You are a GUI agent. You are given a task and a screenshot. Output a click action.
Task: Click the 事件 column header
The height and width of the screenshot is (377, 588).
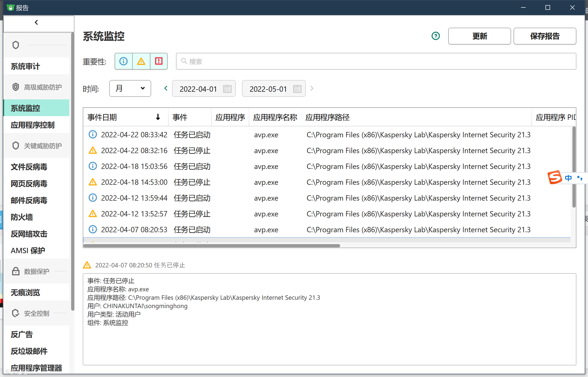pos(190,117)
